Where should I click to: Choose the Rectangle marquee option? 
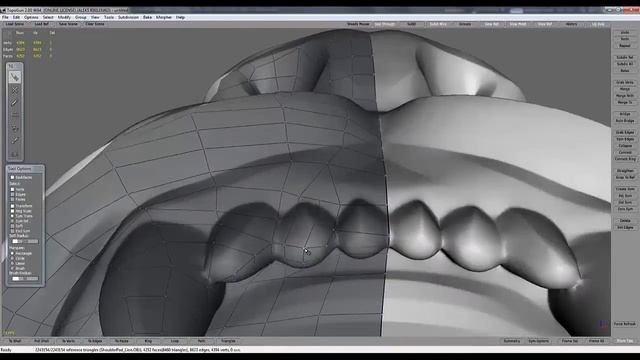pos(12,253)
